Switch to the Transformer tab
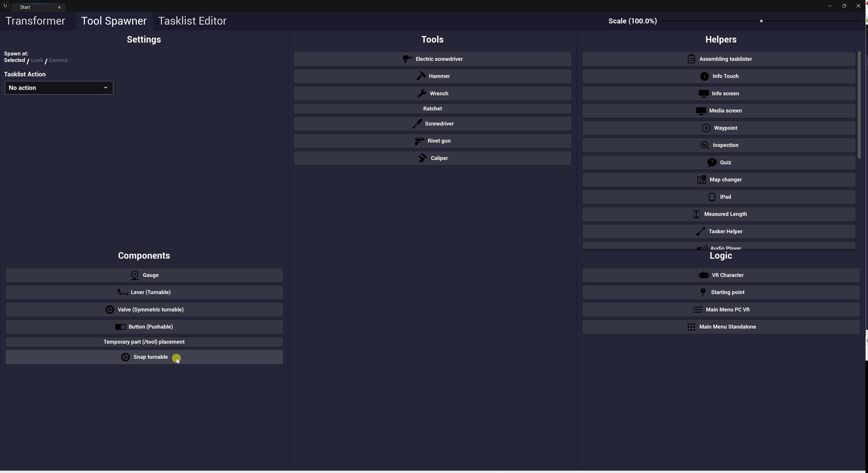Viewport: 868px width, 473px height. click(x=35, y=21)
